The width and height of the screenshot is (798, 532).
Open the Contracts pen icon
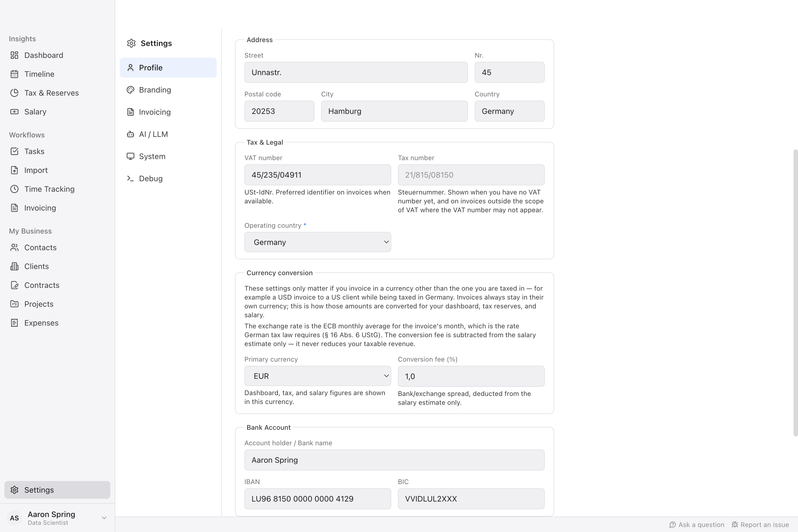[14, 285]
